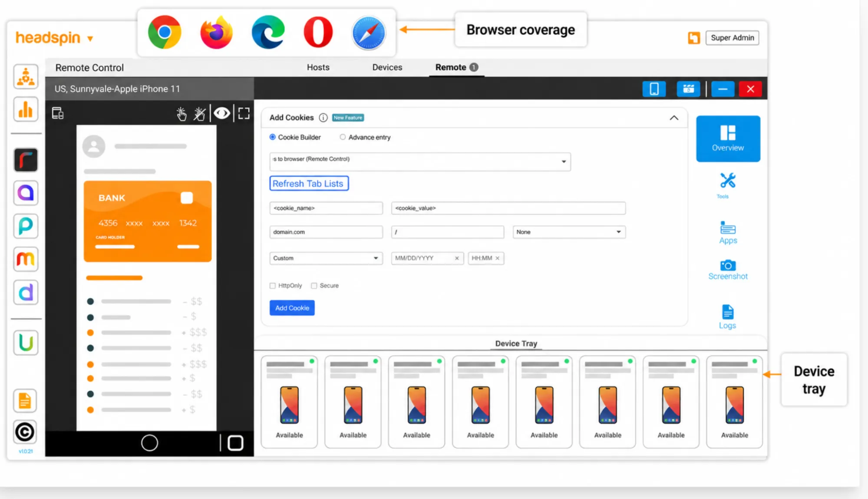The width and height of the screenshot is (868, 499).
Task: Open the Overview panel tab
Action: [728, 139]
